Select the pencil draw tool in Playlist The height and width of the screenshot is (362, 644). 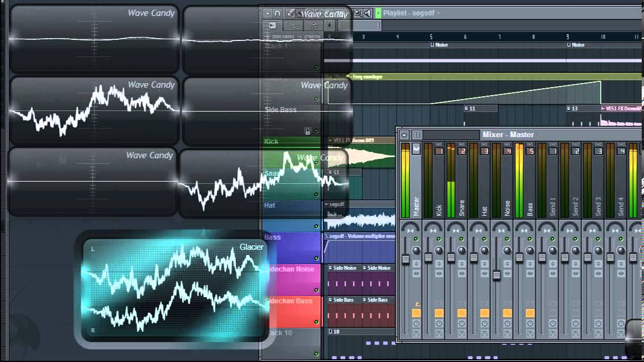[x=290, y=14]
